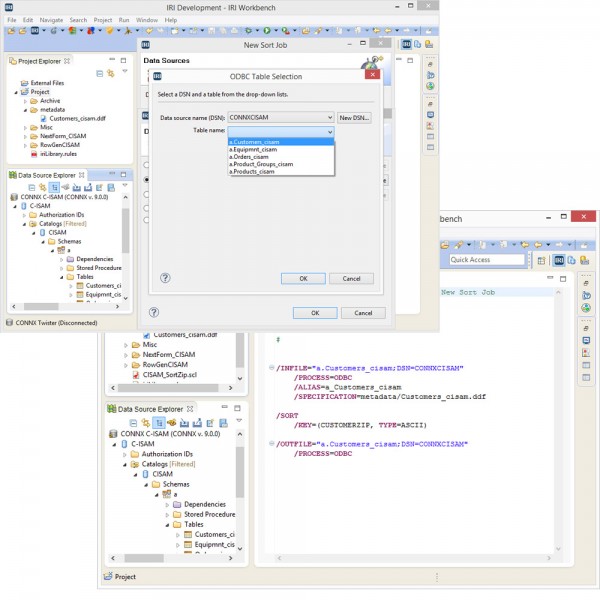Click the help icon in ODBC Table Selection dialog

165,278
